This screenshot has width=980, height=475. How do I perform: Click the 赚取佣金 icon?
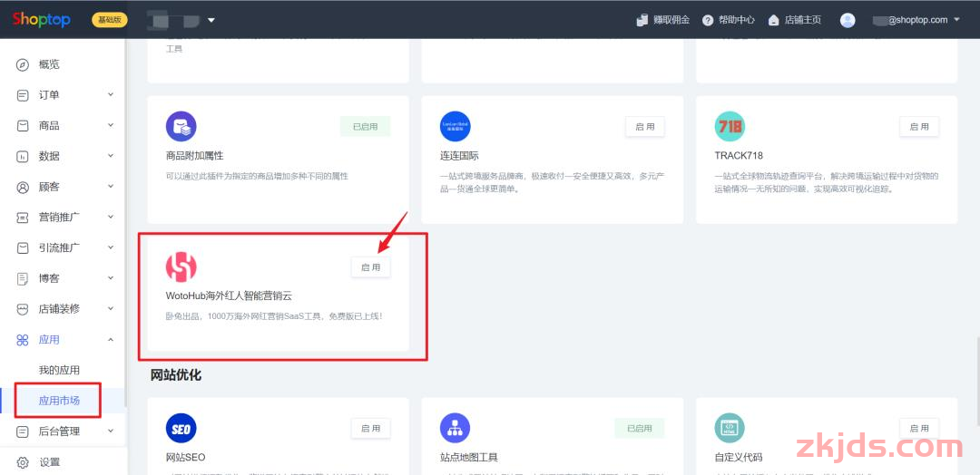tap(642, 20)
